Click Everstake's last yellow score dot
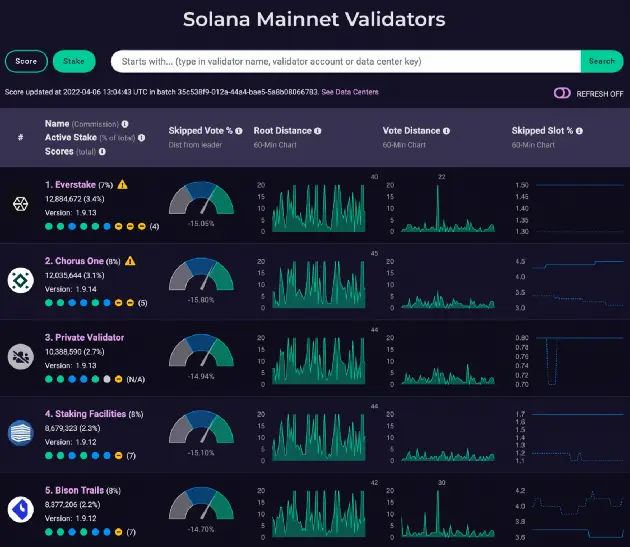 tap(141, 226)
